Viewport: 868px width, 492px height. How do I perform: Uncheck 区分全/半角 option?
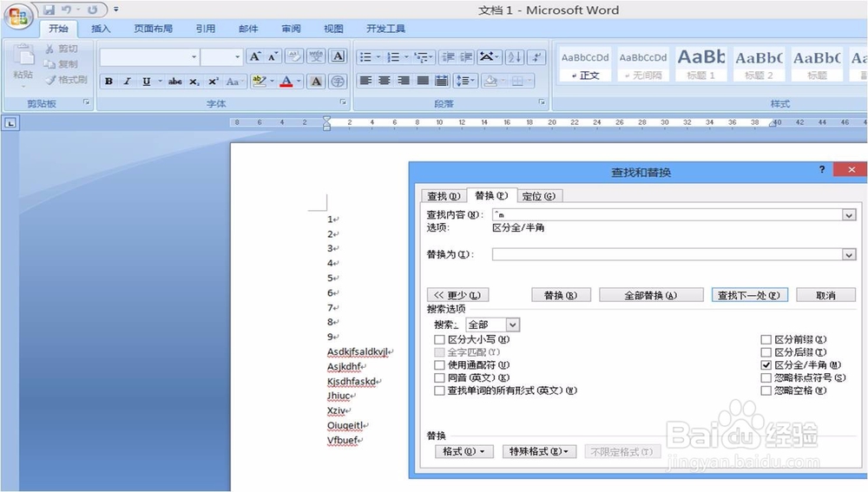(x=766, y=364)
